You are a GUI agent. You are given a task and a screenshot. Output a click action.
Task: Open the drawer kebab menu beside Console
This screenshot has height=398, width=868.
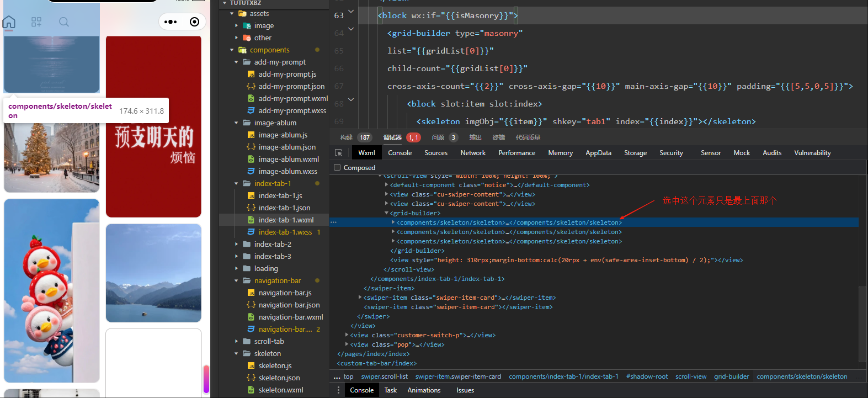338,390
